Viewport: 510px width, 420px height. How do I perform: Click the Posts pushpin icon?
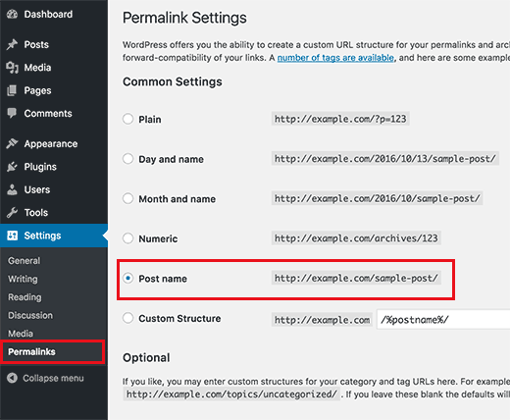(12, 44)
